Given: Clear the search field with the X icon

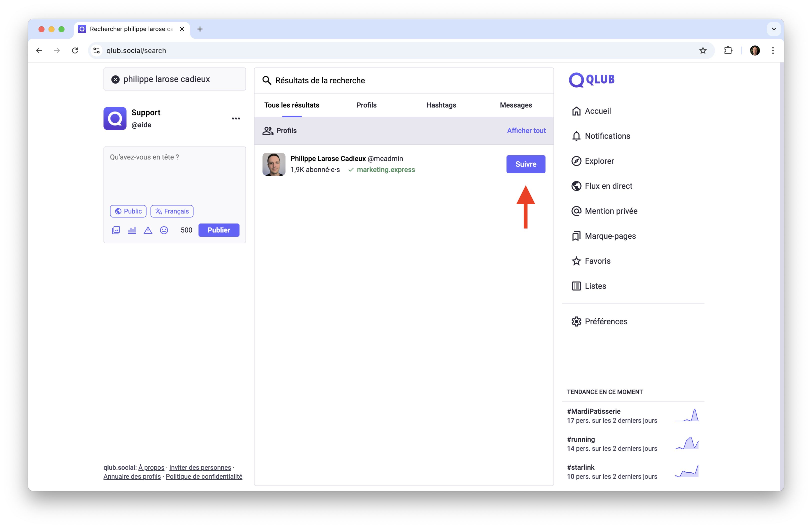Looking at the screenshot, I should pyautogui.click(x=116, y=79).
